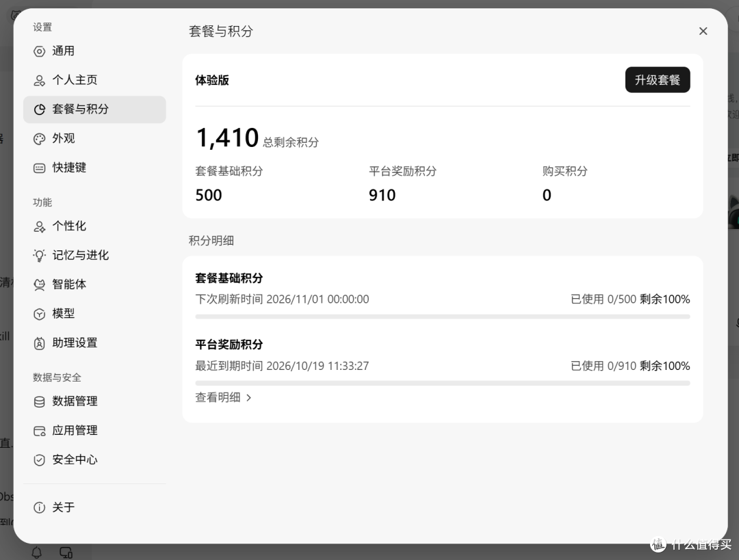This screenshot has width=739, height=560.
Task: Click the 数据管理 database icon
Action: click(x=40, y=402)
